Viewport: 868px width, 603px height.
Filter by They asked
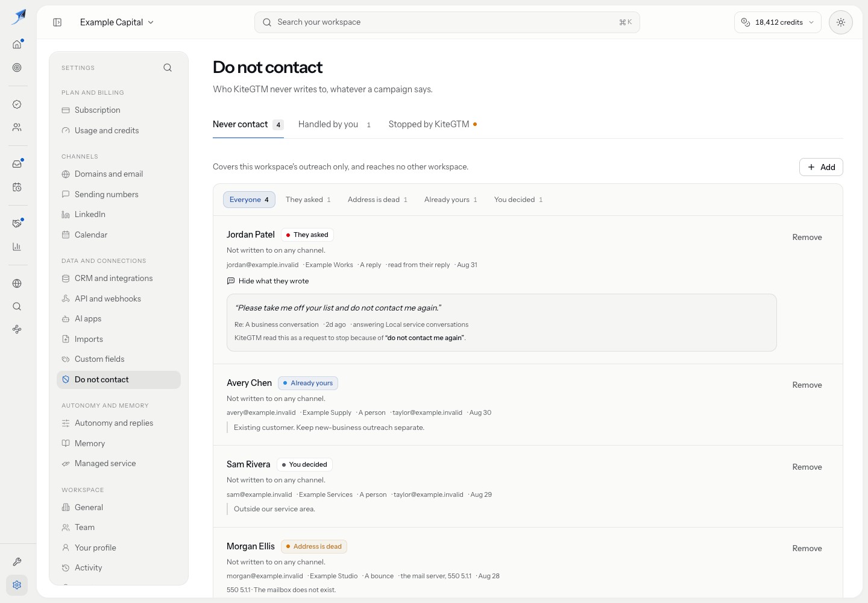click(x=308, y=200)
